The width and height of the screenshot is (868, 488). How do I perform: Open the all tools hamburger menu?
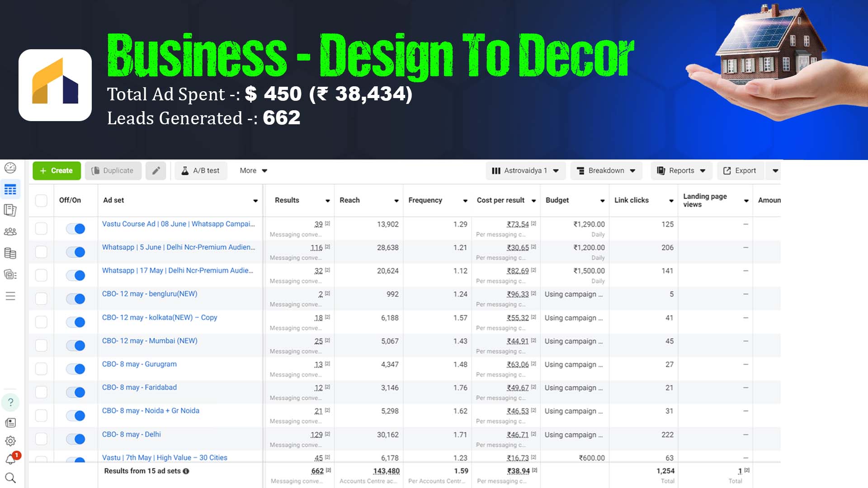click(x=10, y=296)
